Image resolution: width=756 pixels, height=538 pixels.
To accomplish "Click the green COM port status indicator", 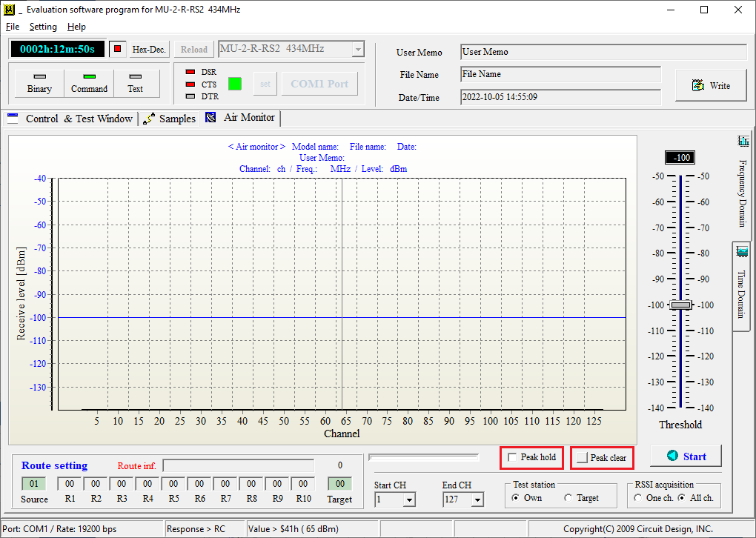I will coord(235,84).
